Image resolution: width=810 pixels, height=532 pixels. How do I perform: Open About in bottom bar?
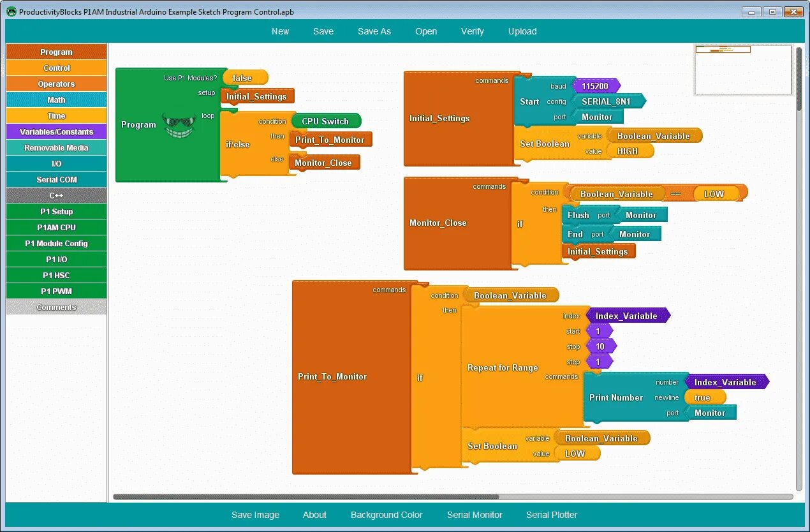[314, 515]
